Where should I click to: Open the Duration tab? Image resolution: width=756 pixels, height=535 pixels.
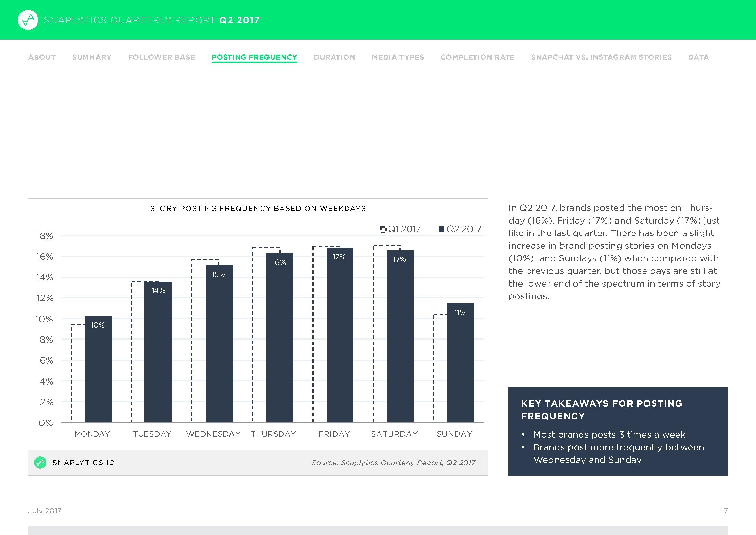pyautogui.click(x=334, y=57)
